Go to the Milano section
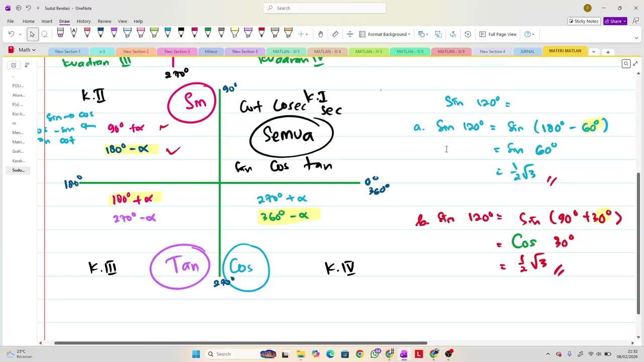This screenshot has width=644, height=362. 211,51
